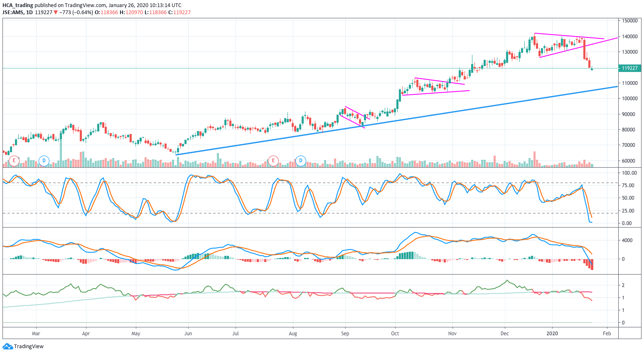The height and width of the screenshot is (354, 644).
Task: Click the 150000 price axis label
Action: click(x=630, y=21)
